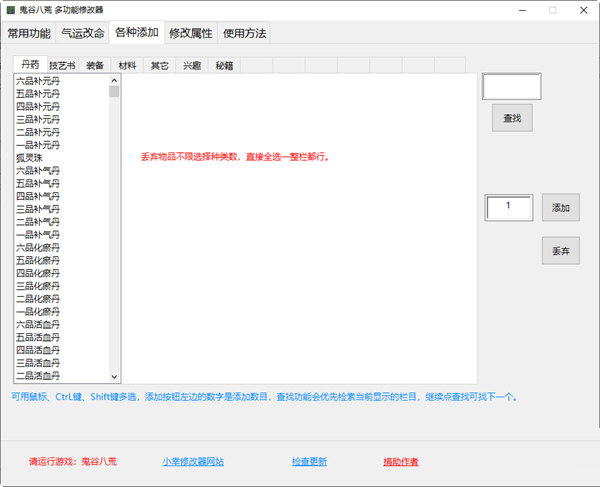Open the 材料 sub-tab

(127, 65)
